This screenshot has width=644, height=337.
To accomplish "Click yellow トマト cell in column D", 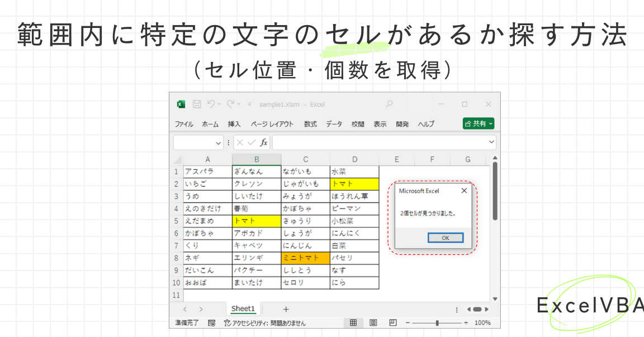I will 354,184.
